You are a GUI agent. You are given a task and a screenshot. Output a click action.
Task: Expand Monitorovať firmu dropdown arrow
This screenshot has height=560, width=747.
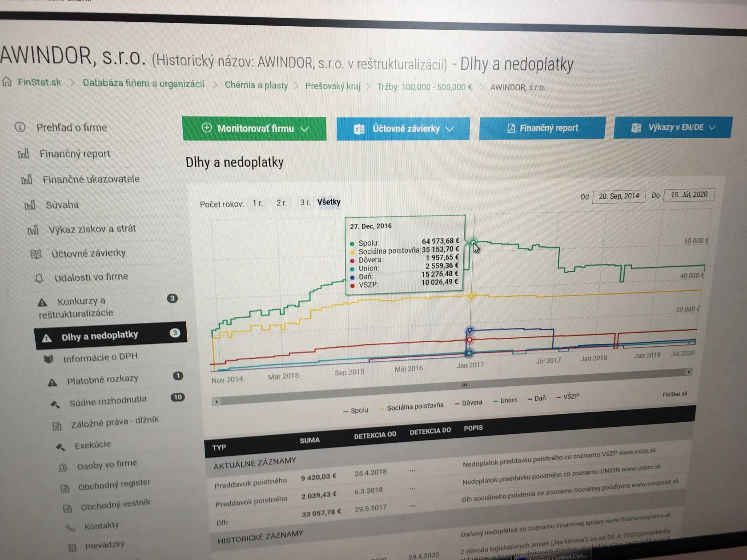pyautogui.click(x=305, y=129)
